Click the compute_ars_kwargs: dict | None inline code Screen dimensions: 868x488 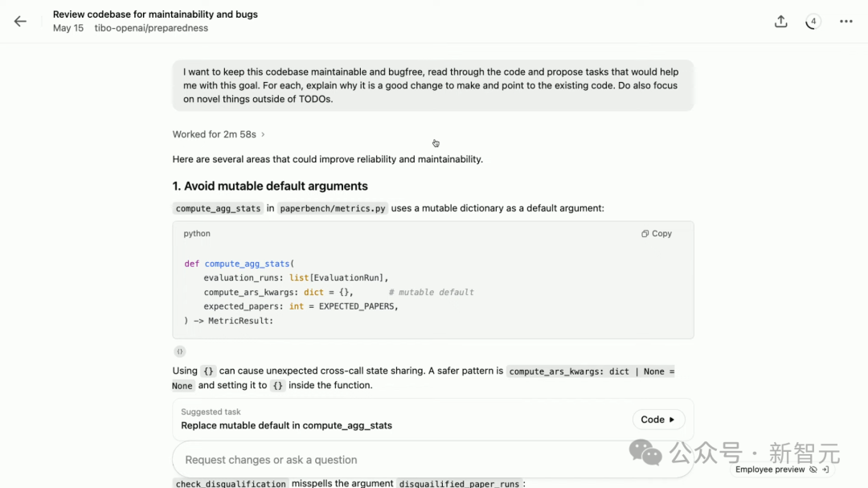[x=591, y=371]
